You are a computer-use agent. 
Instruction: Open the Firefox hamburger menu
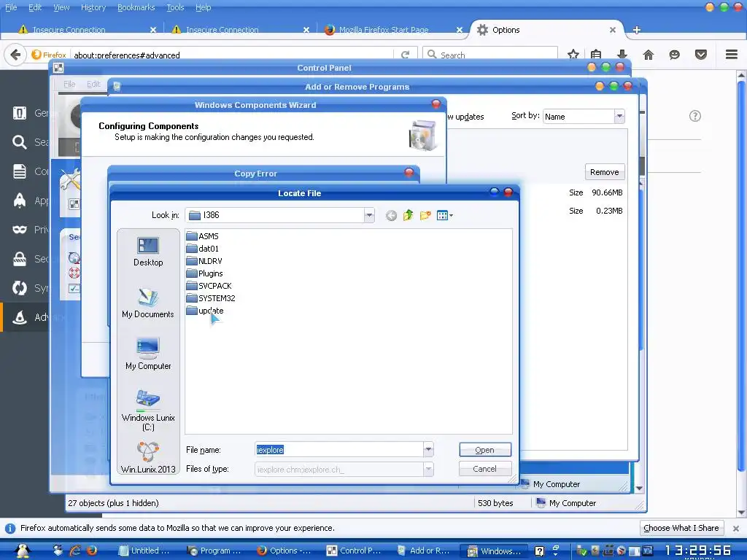(x=732, y=54)
